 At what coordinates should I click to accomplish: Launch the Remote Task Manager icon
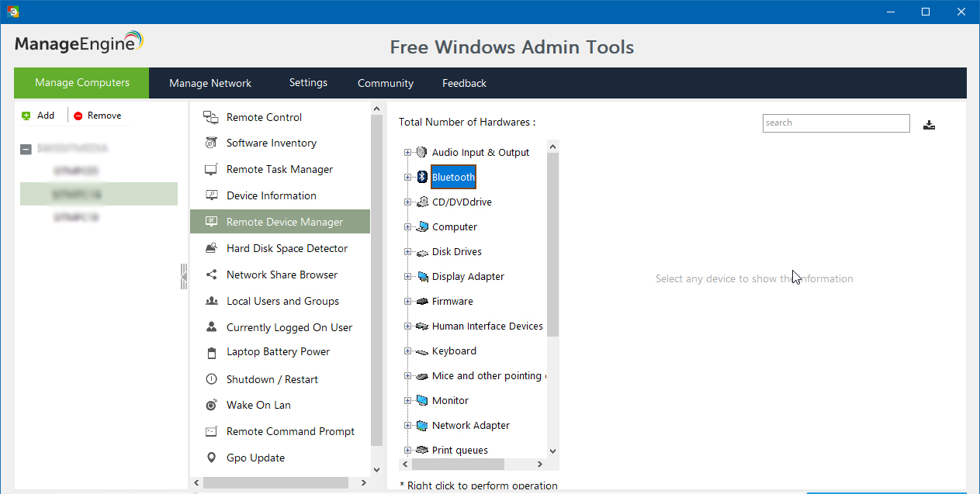210,169
